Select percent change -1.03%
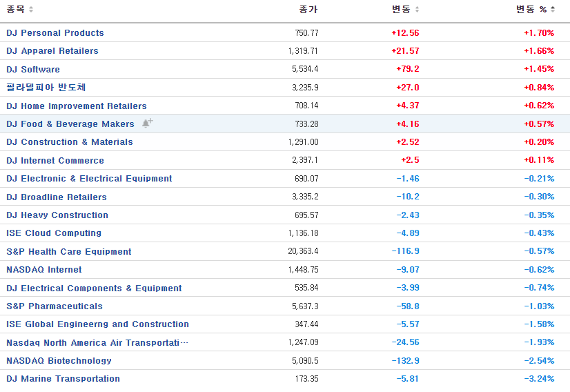The height and width of the screenshot is (392, 570). tap(539, 306)
